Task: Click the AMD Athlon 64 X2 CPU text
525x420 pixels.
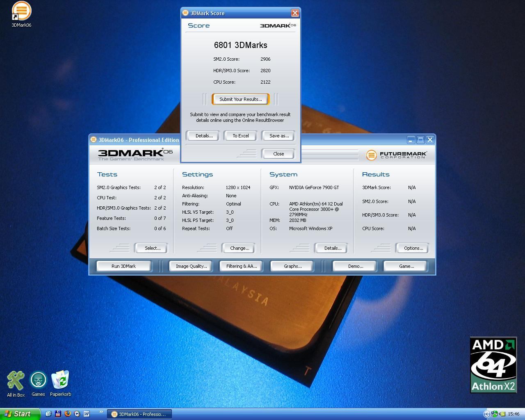Action: [x=316, y=209]
